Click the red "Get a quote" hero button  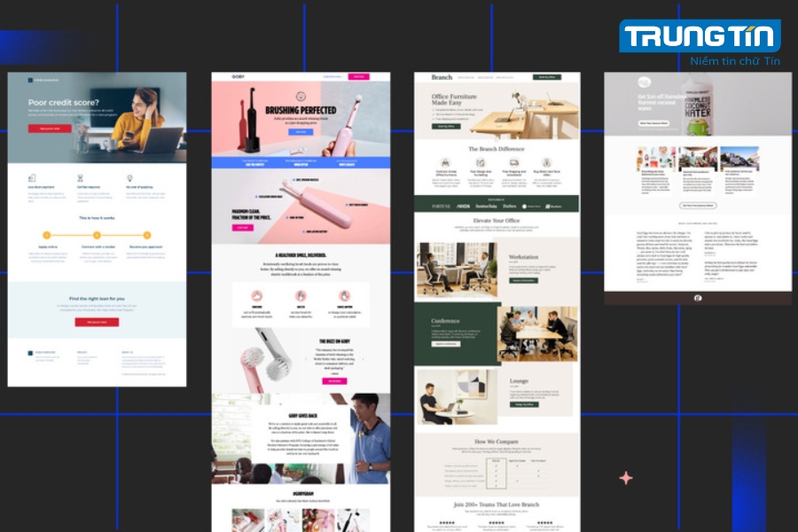(50, 129)
